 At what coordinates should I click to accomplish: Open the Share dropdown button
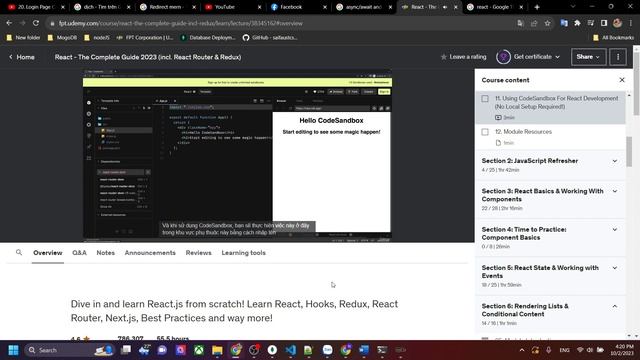point(588,57)
